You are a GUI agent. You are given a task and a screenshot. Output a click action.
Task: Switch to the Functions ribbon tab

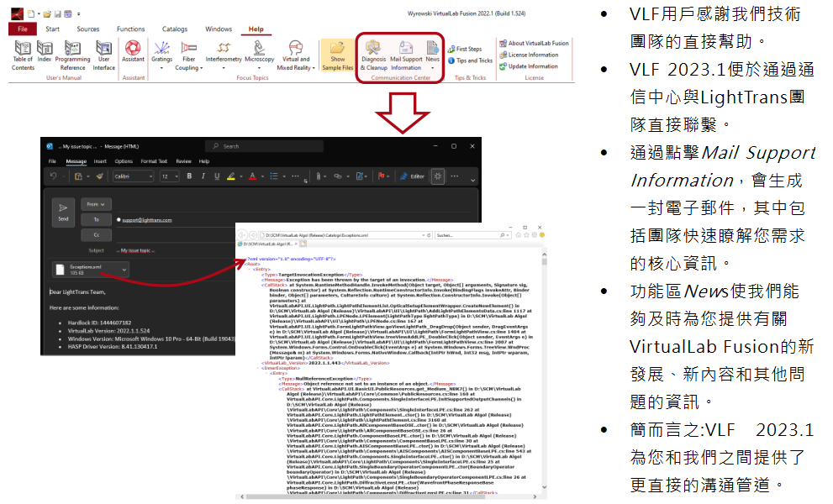click(130, 29)
